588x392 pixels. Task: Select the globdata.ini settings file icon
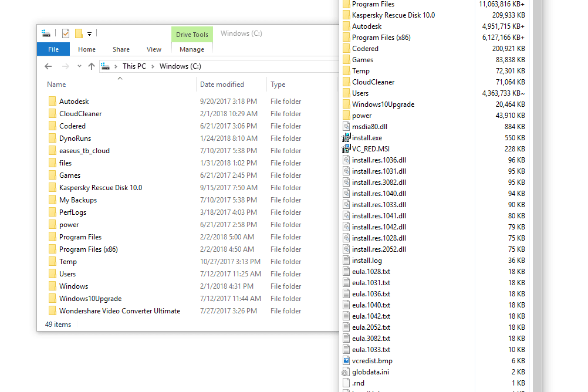[x=346, y=371]
